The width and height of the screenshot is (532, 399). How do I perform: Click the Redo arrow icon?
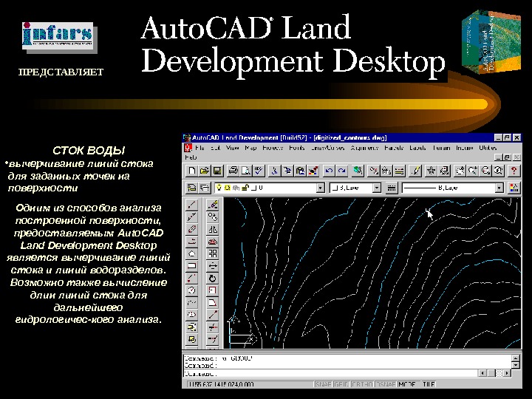click(x=341, y=171)
